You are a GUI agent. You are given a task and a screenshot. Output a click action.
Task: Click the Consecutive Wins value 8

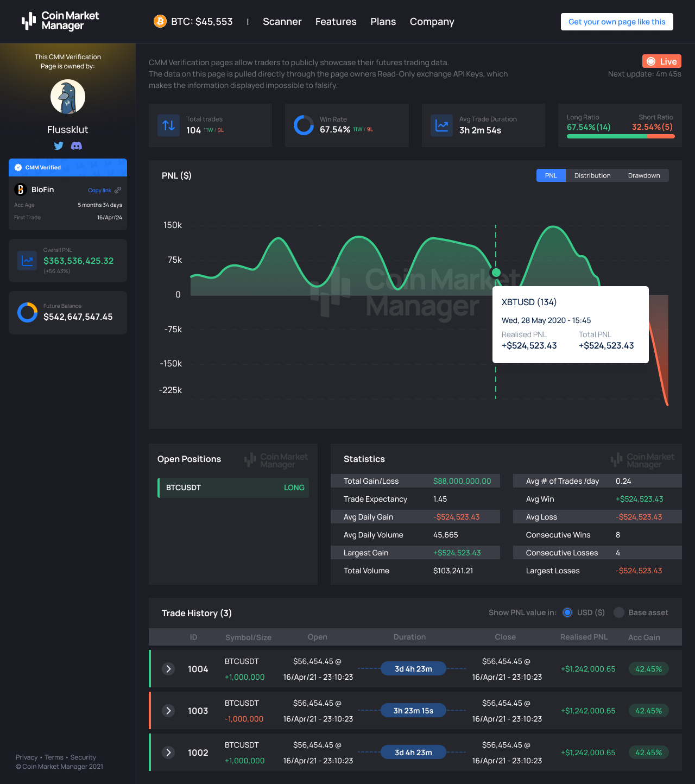[618, 535]
